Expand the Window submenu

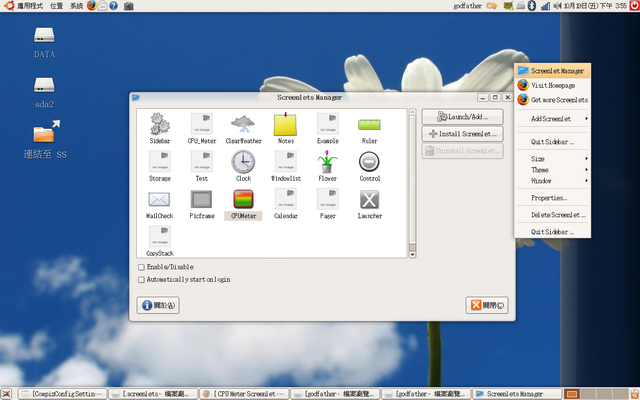click(x=552, y=180)
